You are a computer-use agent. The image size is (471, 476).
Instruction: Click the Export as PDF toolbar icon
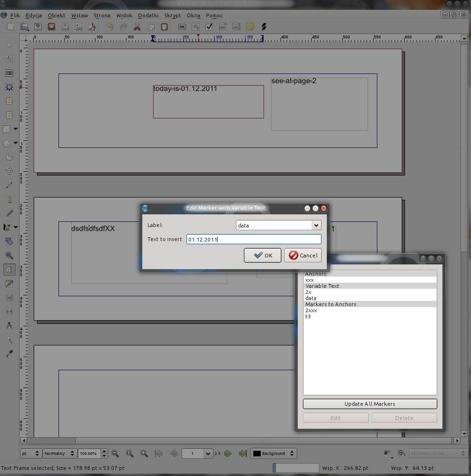coord(92,27)
